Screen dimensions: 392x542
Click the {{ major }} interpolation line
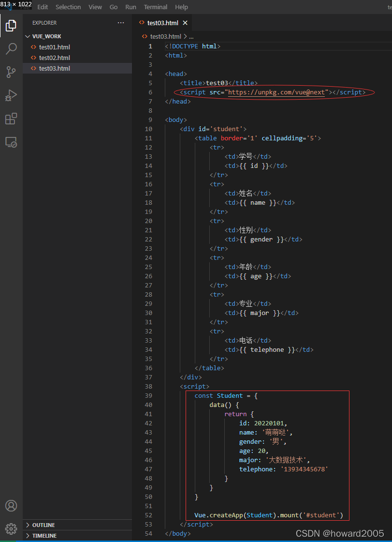[261, 313]
